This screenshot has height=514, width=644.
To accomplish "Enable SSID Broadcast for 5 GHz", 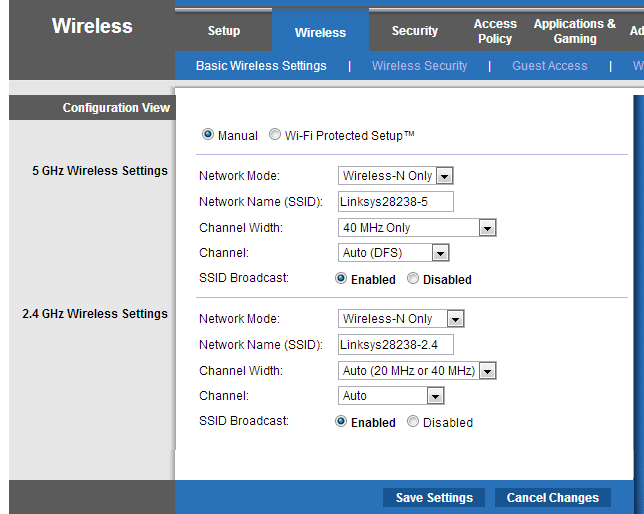I will click(341, 279).
